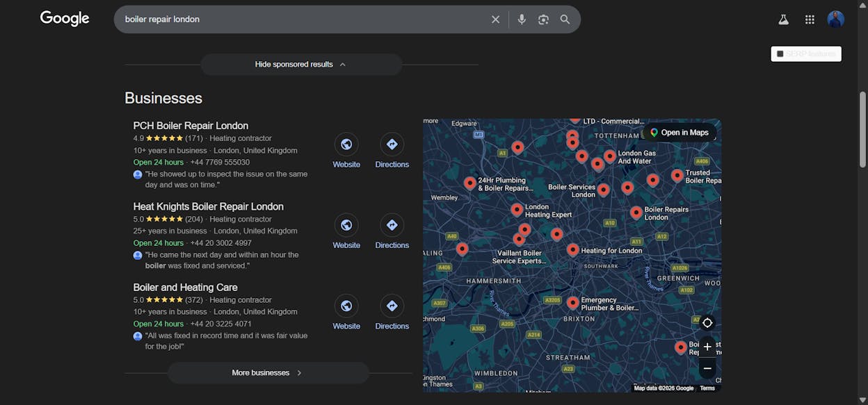Zoom in on the map
This screenshot has width=868, height=405.
click(707, 347)
